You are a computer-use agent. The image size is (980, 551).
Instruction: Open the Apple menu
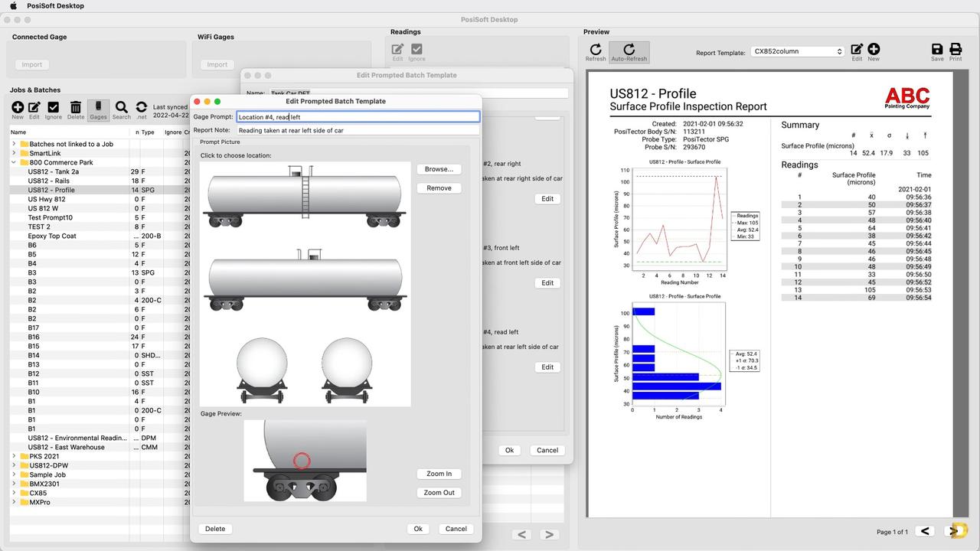(13, 6)
